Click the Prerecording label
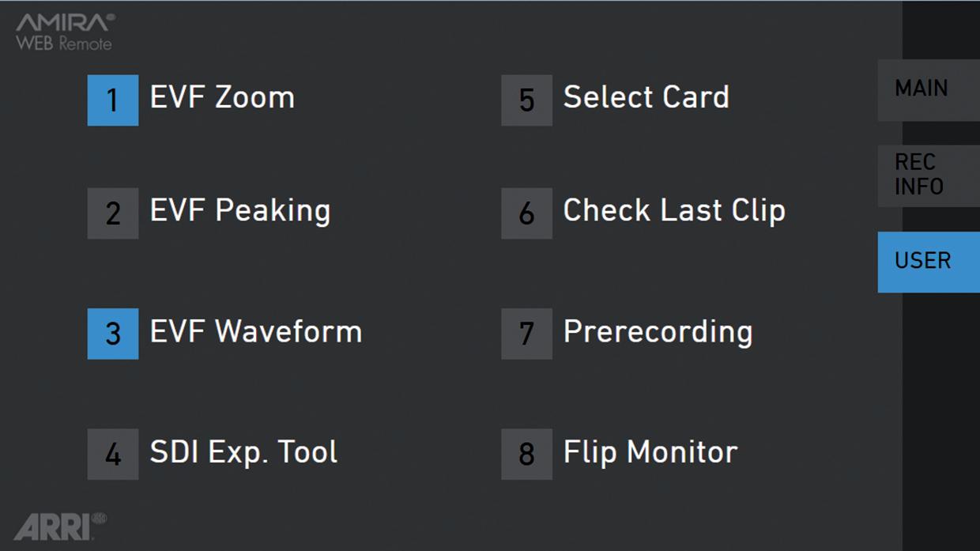This screenshot has width=980, height=551. [x=658, y=332]
